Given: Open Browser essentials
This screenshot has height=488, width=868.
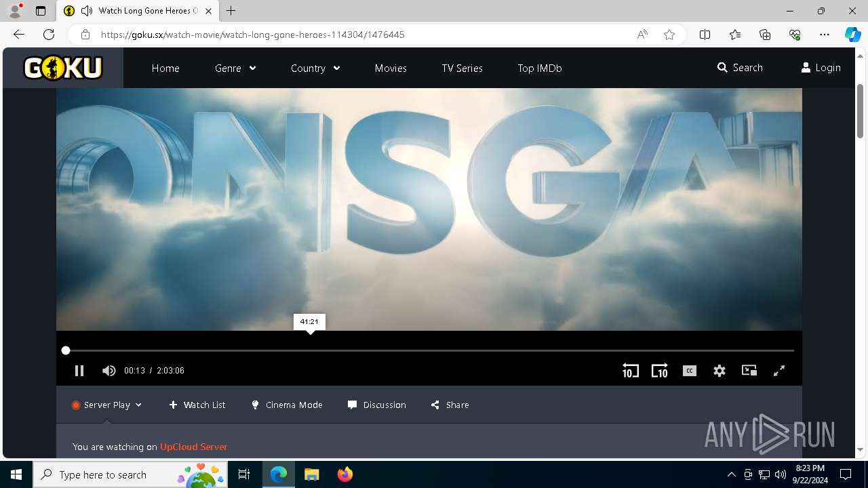Looking at the screenshot, I should tap(795, 35).
